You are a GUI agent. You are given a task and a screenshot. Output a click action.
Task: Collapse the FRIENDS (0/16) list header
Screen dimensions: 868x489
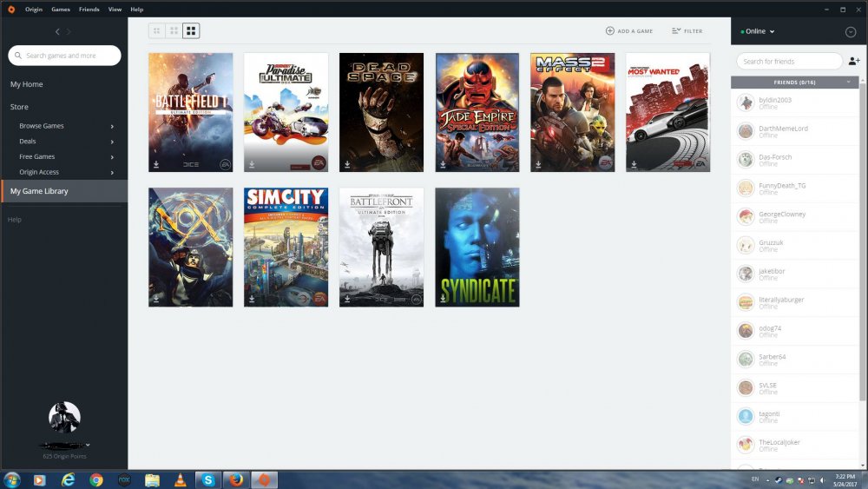click(794, 82)
